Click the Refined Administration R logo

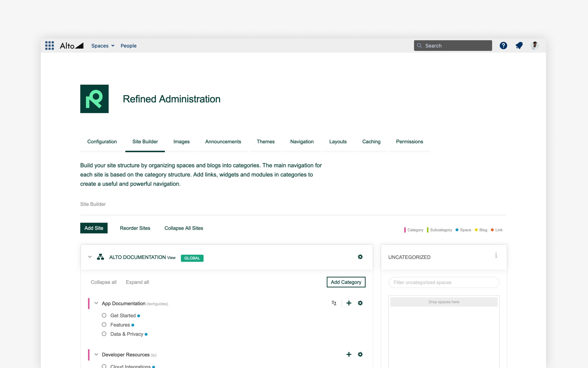(94, 99)
